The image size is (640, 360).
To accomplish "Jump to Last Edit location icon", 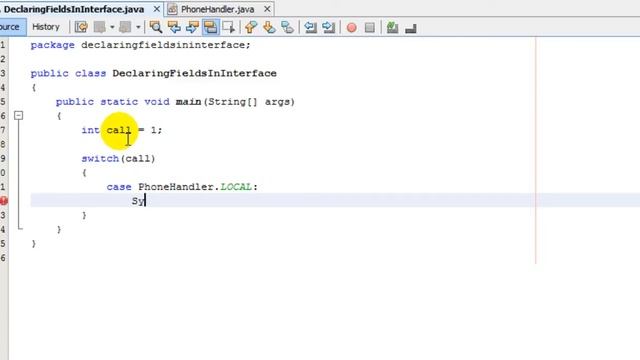I will pos(81,27).
